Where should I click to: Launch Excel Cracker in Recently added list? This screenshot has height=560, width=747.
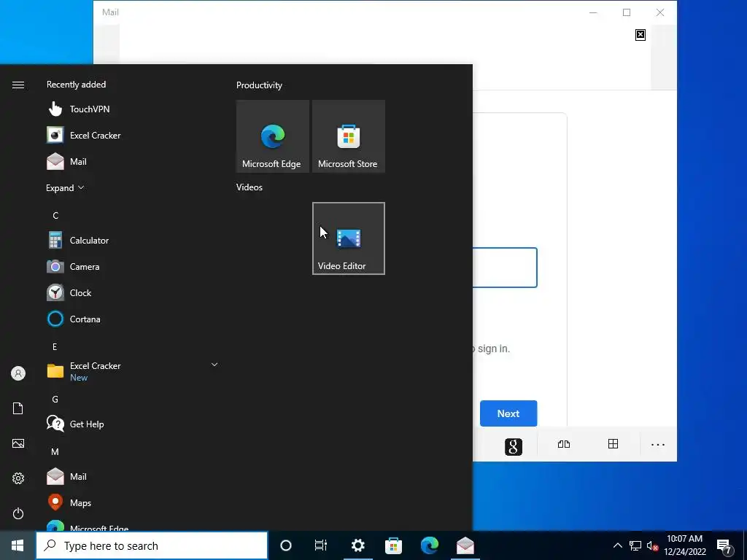[x=131, y=135]
